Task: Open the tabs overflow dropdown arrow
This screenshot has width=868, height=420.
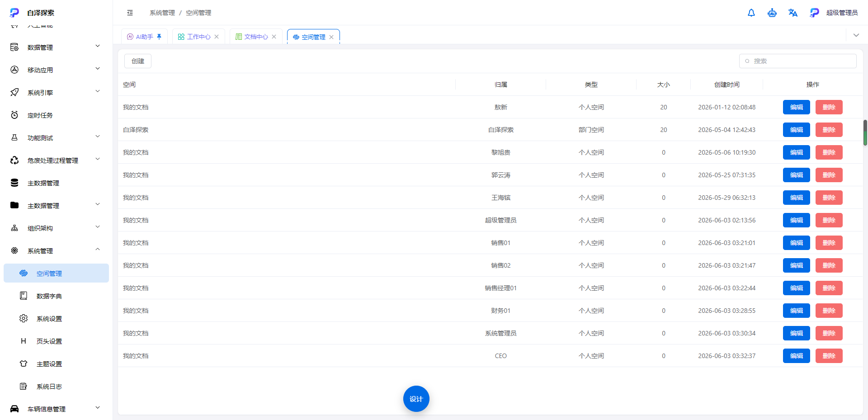Action: coord(856,35)
